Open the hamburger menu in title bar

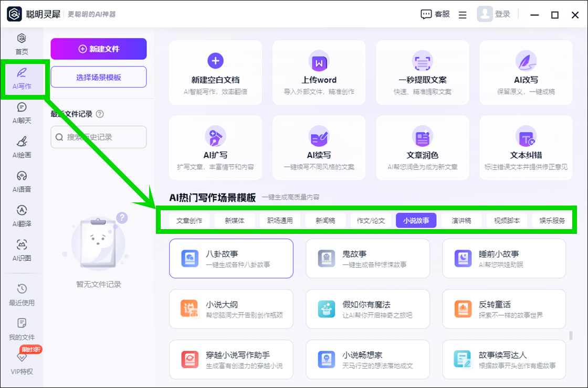(463, 15)
